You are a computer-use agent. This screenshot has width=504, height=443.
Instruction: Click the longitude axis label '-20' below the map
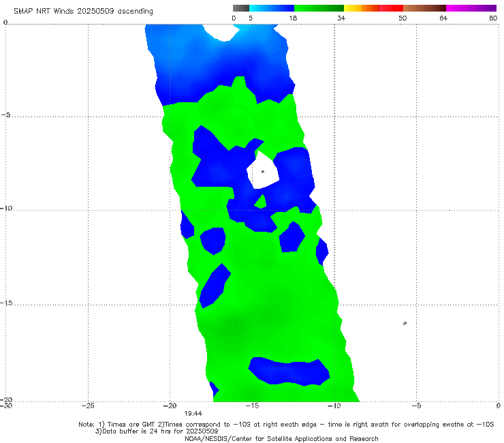(170, 406)
